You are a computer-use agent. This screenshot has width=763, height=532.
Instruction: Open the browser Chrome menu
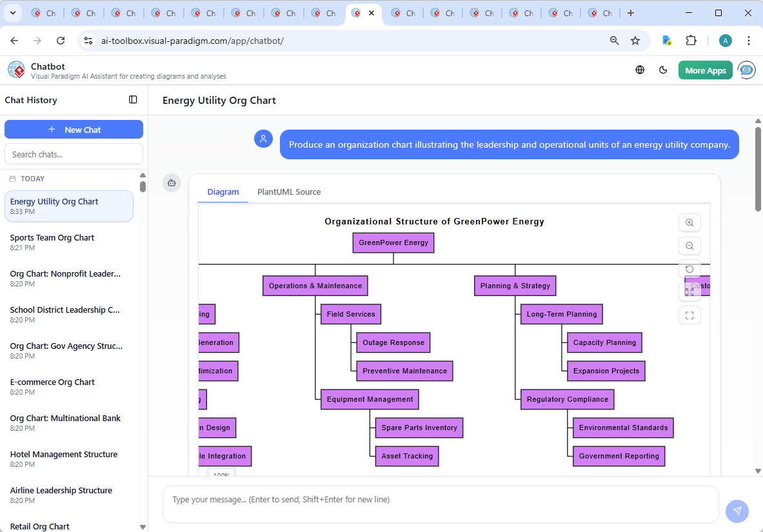[748, 40]
